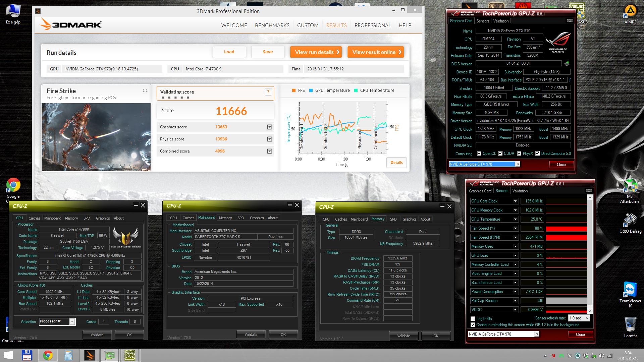Image resolution: width=644 pixels, height=362 pixels.
Task: Switch to BENCHMARKS tab in 3DMark
Action: pos(272,25)
